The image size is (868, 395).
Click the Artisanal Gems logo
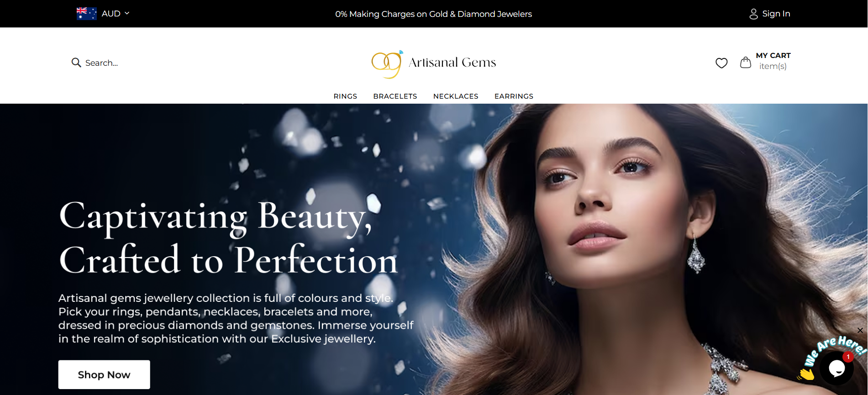pos(434,63)
